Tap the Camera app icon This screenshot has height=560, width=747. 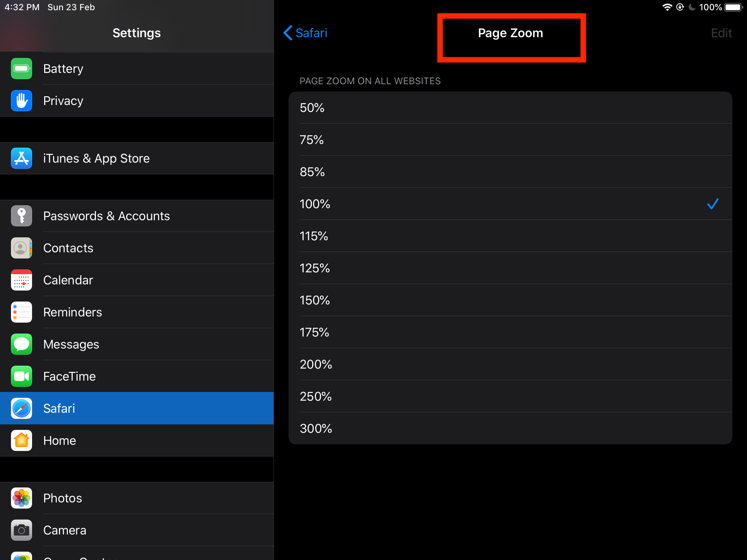coord(22,530)
